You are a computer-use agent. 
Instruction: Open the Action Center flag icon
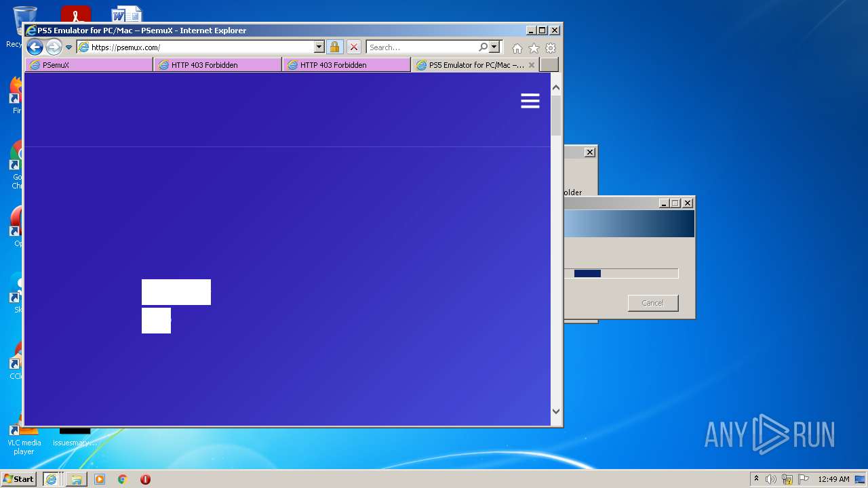pyautogui.click(x=804, y=479)
